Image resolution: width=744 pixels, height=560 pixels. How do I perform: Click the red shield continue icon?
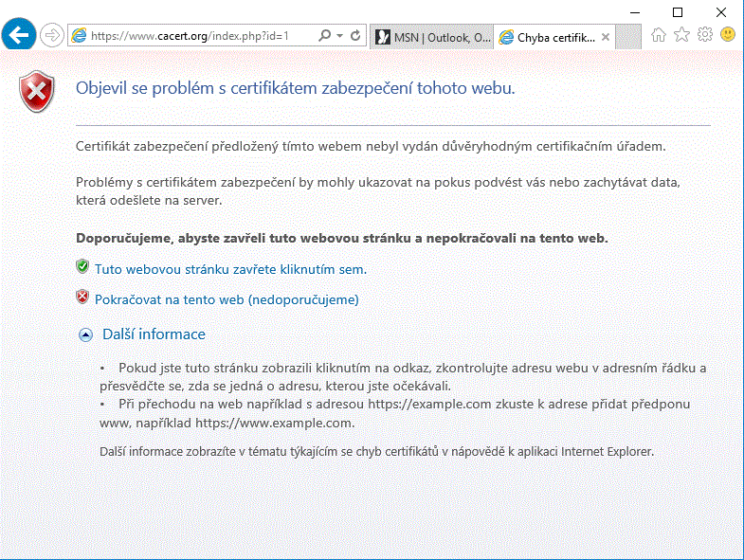(x=82, y=298)
